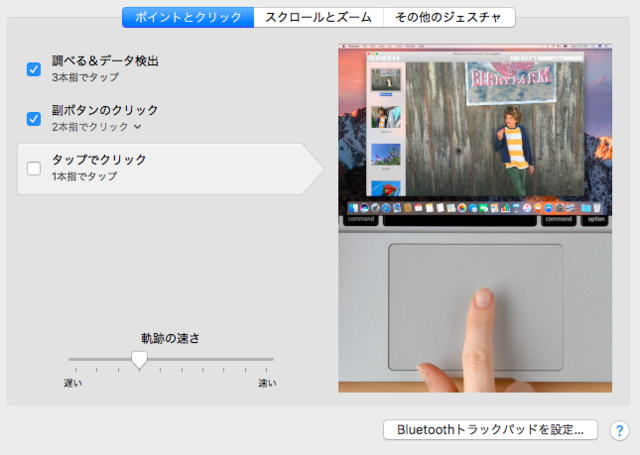This screenshot has height=455, width=640.
Task: Click the 速い label under the slider
Action: pos(267,383)
